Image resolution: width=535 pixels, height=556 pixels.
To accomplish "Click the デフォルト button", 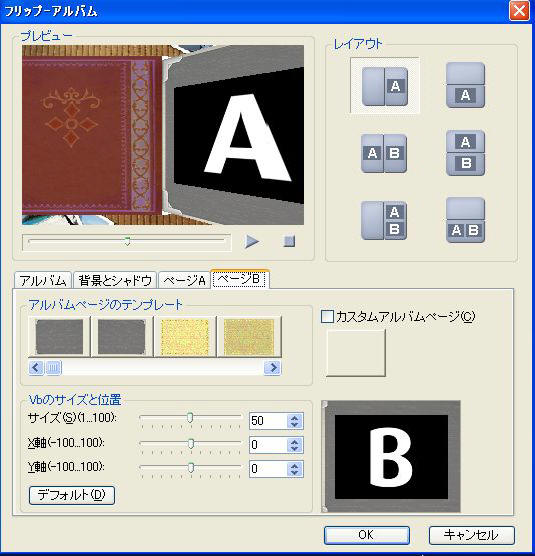I will [72, 495].
